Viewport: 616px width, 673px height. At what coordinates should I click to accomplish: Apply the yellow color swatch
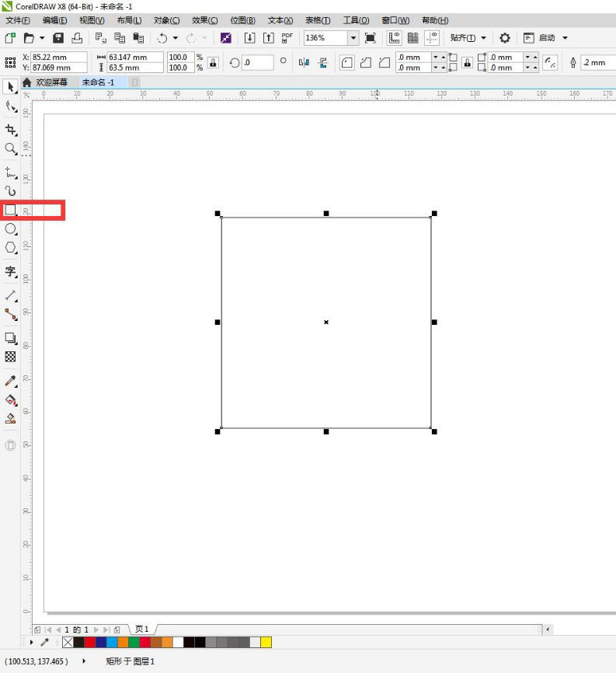coord(266,642)
